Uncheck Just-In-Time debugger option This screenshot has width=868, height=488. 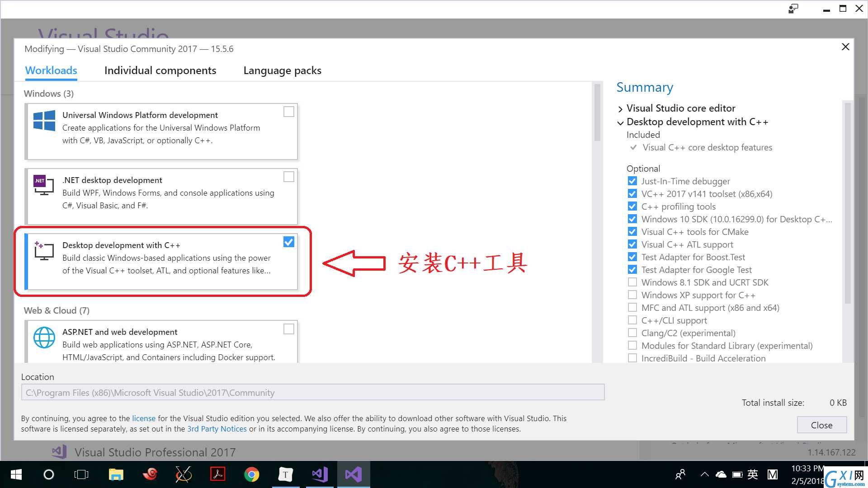pyautogui.click(x=632, y=181)
